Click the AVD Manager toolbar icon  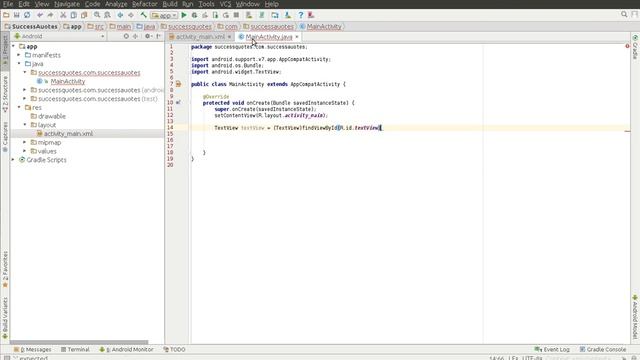(249, 15)
